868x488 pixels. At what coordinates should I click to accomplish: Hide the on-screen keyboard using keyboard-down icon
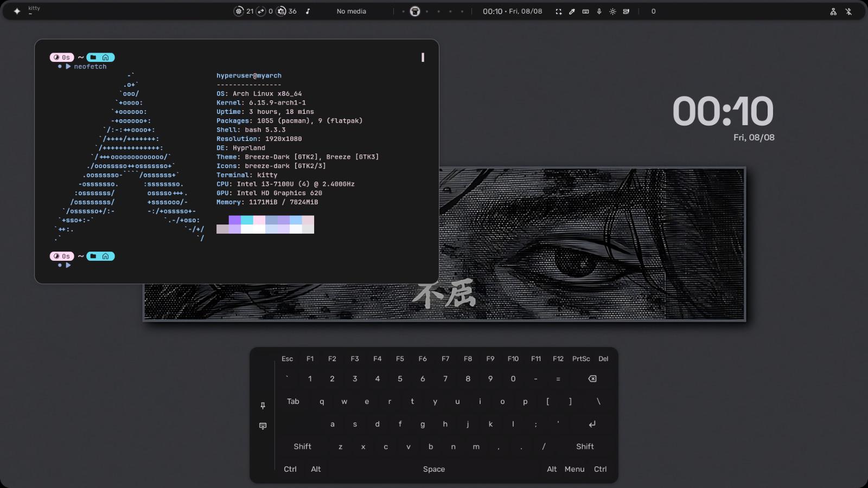coord(263,426)
